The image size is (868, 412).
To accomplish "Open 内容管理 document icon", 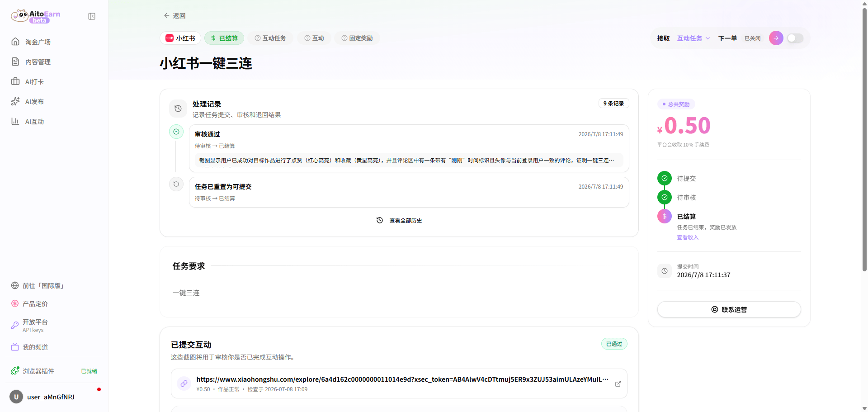I will point(15,62).
